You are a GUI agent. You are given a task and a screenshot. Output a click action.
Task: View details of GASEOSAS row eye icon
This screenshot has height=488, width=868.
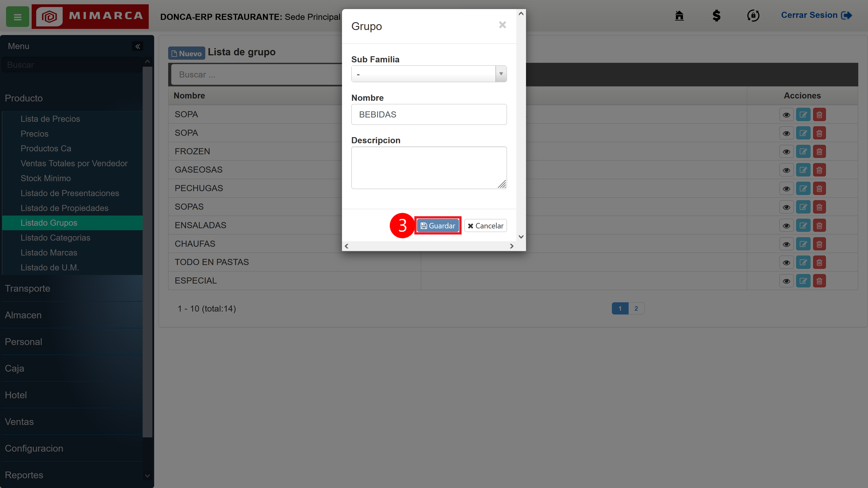click(786, 170)
